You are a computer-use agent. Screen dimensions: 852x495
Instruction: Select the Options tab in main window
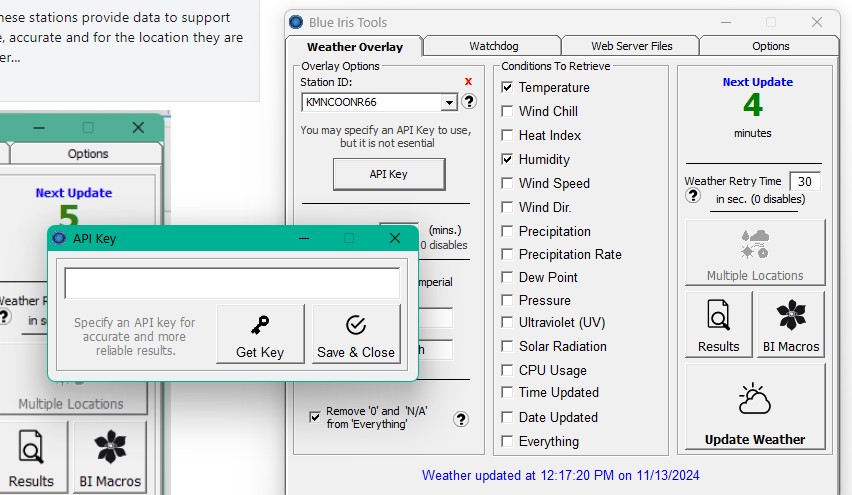point(770,46)
